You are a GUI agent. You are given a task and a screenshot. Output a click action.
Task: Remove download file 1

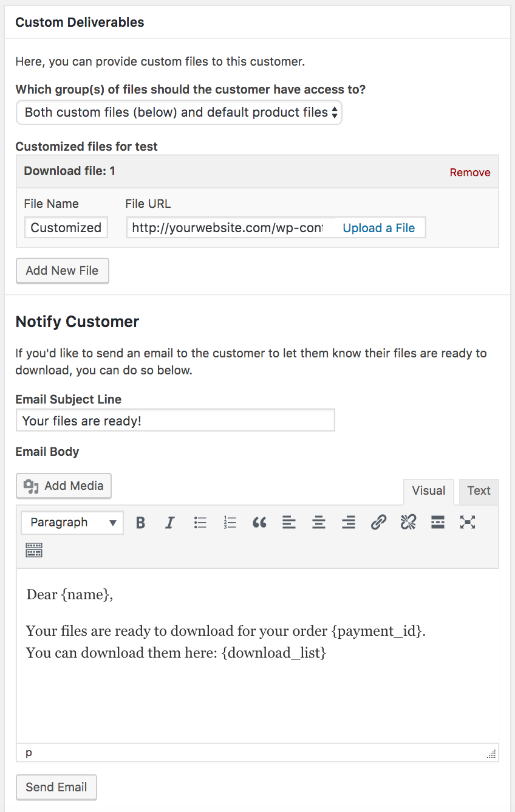click(469, 173)
